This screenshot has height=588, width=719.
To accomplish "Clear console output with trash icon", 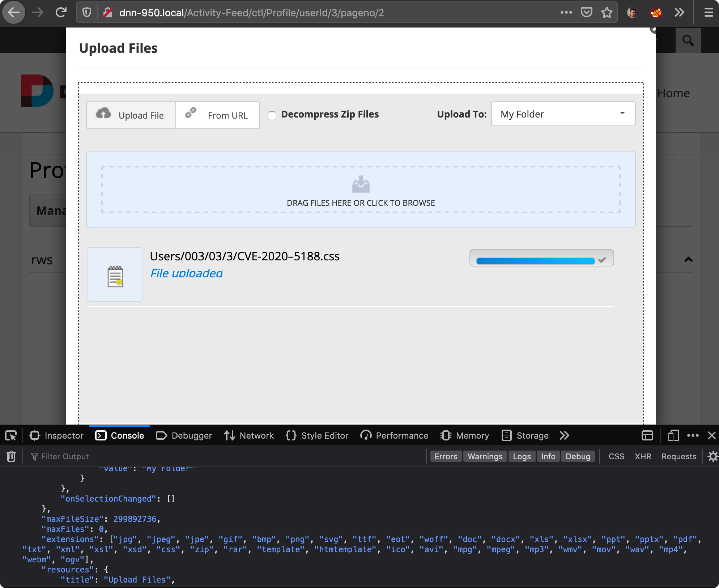I will pyautogui.click(x=11, y=456).
